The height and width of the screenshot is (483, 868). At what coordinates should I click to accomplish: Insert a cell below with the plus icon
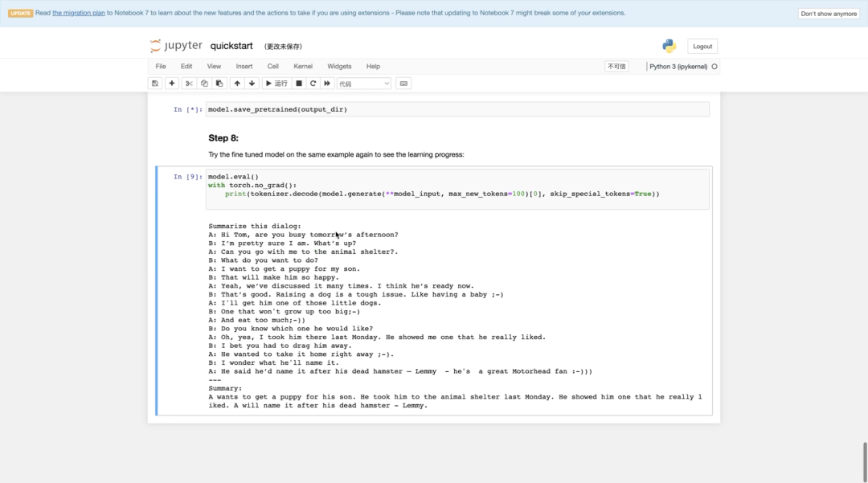pyautogui.click(x=172, y=84)
